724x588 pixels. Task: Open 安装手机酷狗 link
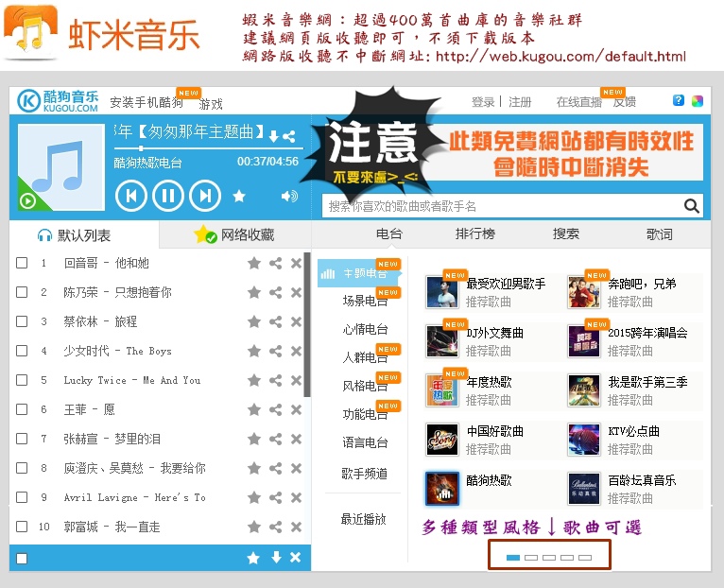147,102
